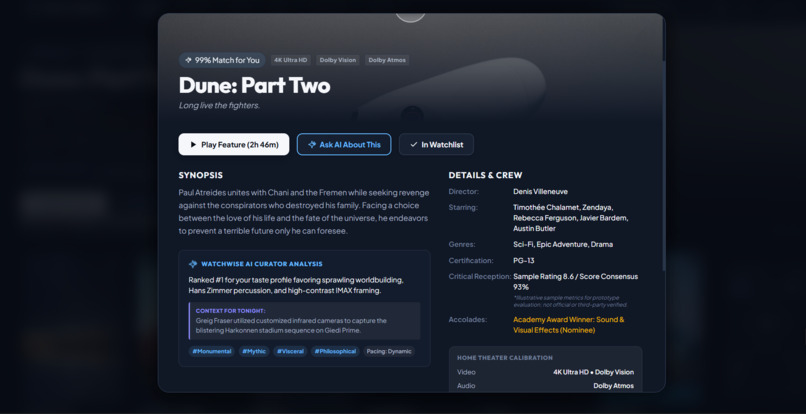
Task: Click the play triangle icon
Action: pos(193,145)
